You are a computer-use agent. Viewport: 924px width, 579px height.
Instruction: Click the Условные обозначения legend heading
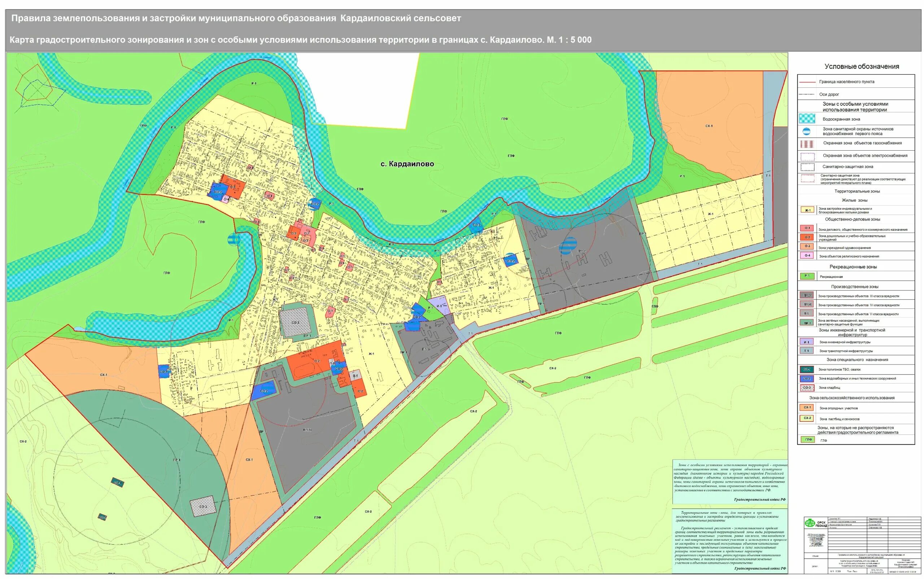861,66
